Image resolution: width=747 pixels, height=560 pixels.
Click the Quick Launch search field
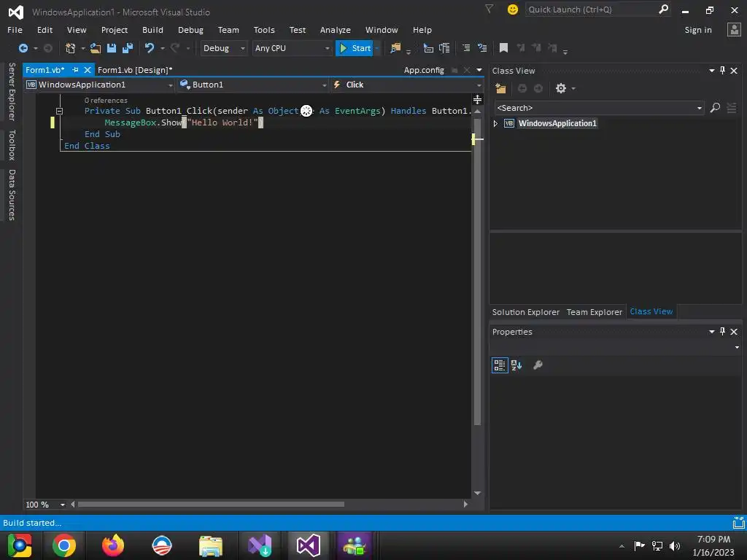tap(591, 9)
